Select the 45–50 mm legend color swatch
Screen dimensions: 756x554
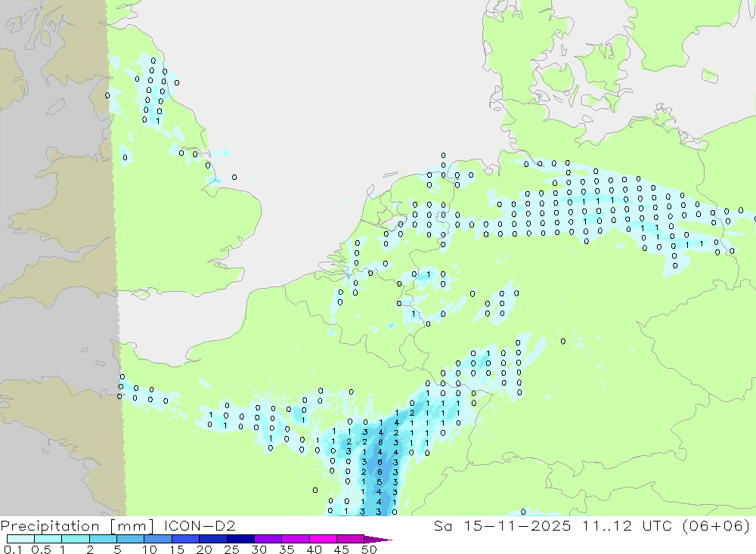click(351, 539)
